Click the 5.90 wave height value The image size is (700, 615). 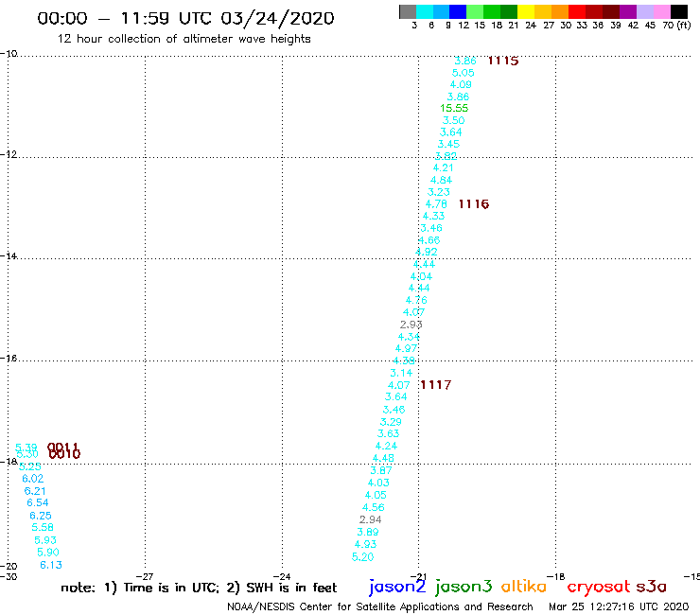[47, 553]
